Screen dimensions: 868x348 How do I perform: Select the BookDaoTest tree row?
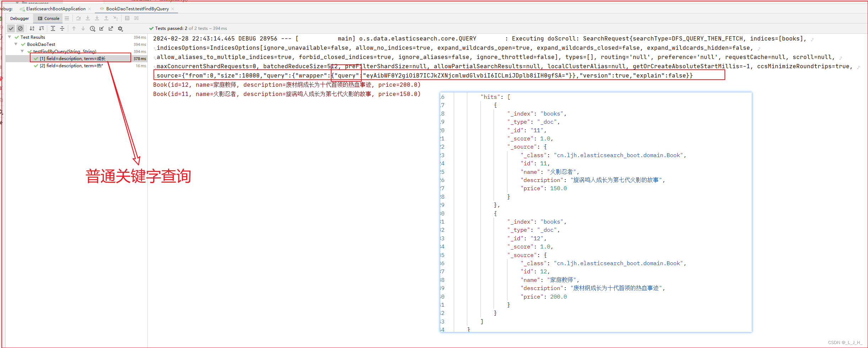[76, 44]
